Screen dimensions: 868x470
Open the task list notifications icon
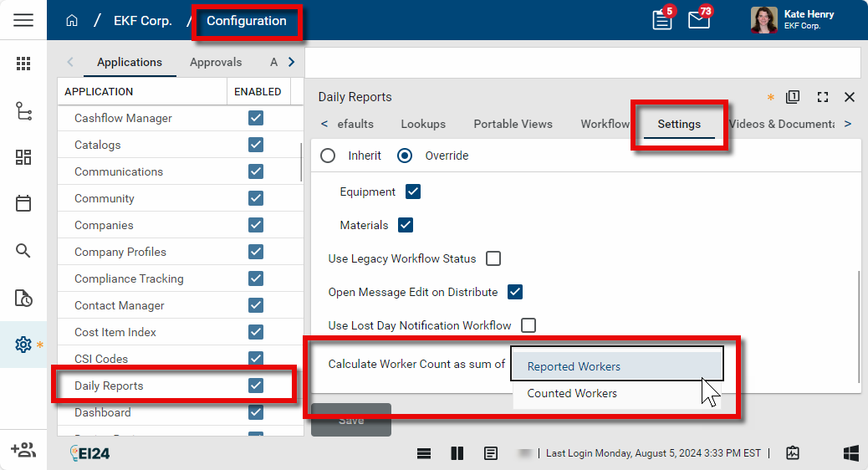coord(661,20)
